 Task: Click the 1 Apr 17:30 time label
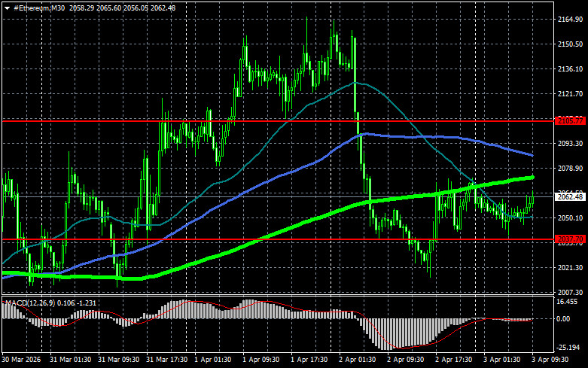click(x=309, y=360)
